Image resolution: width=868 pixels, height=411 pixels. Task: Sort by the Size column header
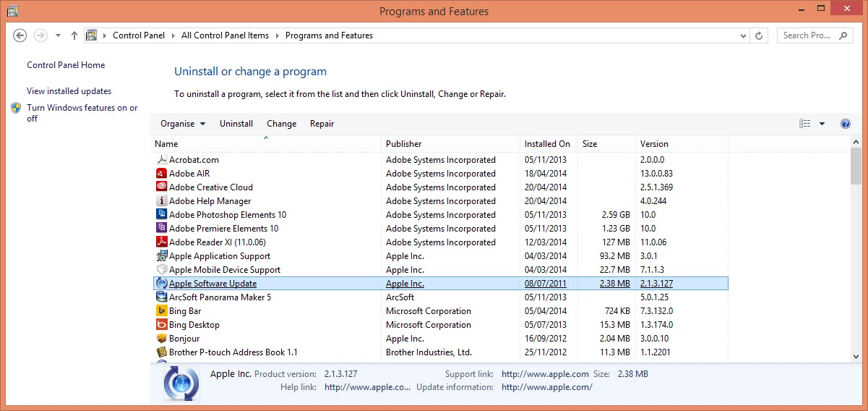tap(607, 144)
